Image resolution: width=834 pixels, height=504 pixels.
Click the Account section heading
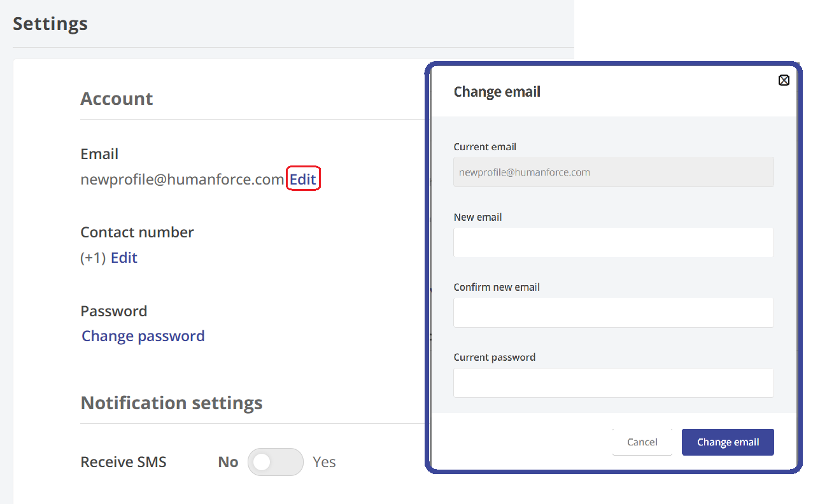(x=117, y=99)
